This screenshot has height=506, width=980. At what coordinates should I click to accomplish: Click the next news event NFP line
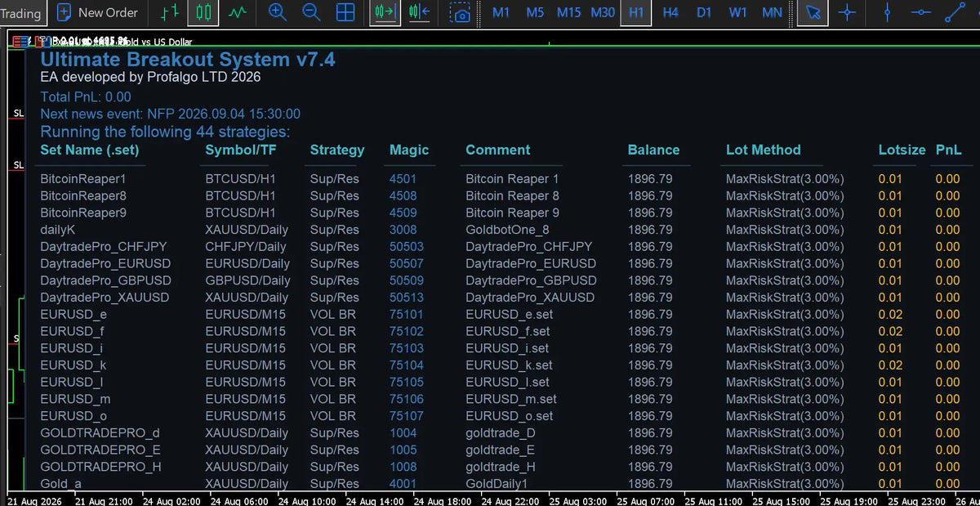(x=170, y=114)
